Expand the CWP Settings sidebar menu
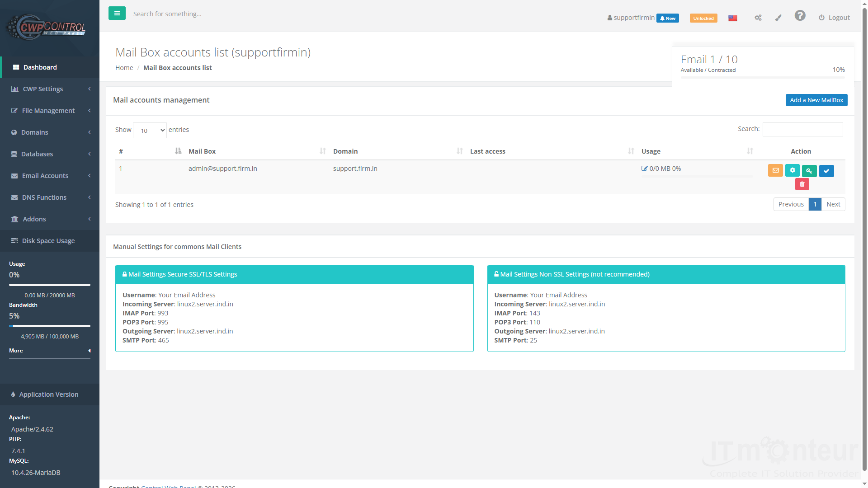 tap(50, 89)
